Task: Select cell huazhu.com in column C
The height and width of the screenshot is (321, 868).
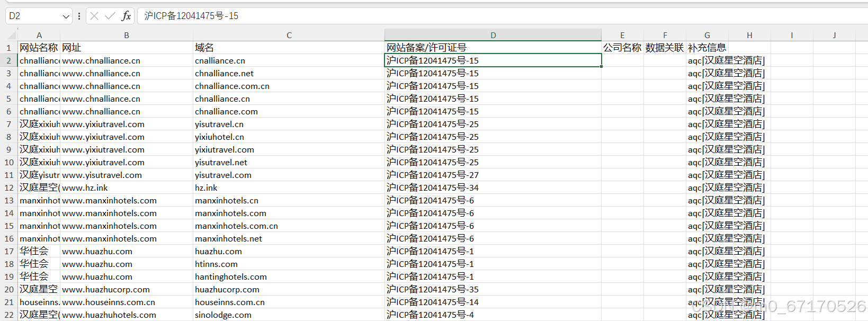Action: click(289, 251)
